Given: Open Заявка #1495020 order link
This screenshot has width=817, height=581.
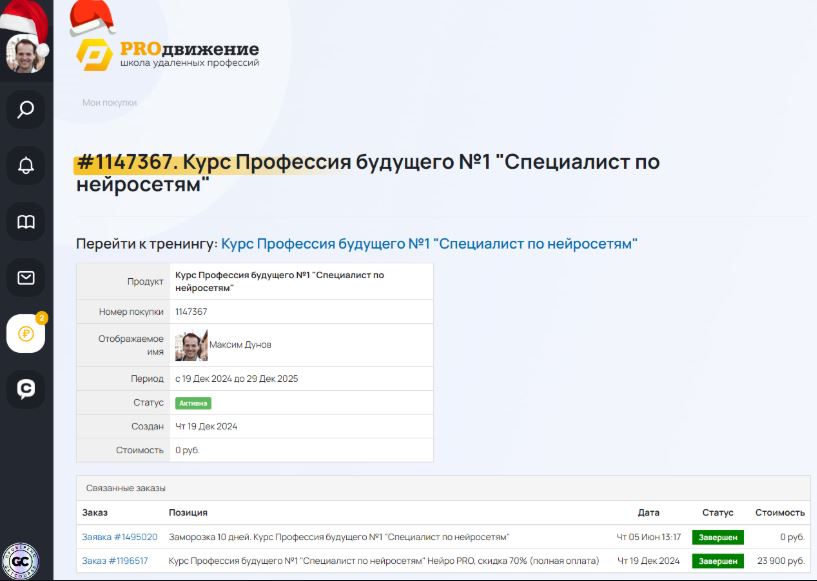Looking at the screenshot, I should [119, 537].
